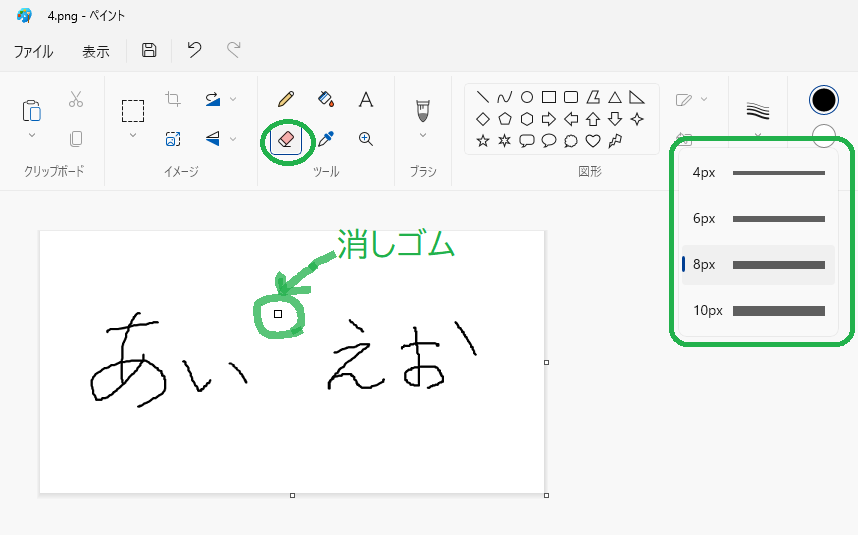Grab the canvas right-edge resize handle
The width and height of the screenshot is (858, 535).
click(546, 362)
